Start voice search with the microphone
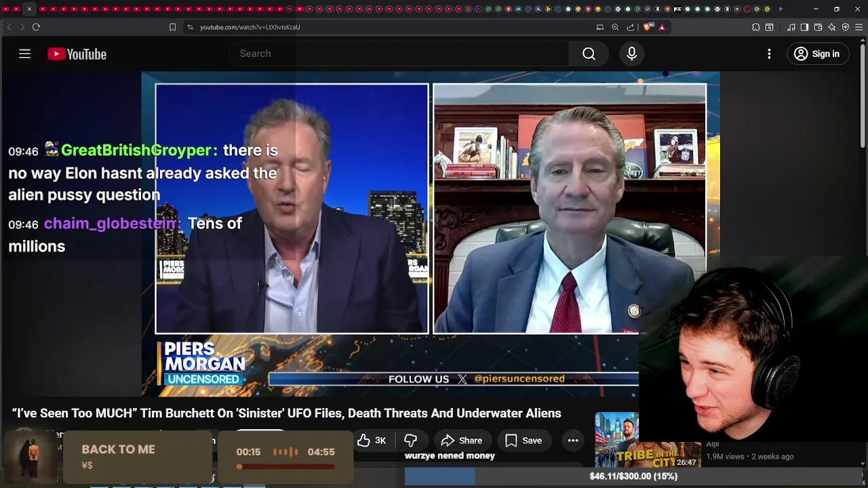 631,54
